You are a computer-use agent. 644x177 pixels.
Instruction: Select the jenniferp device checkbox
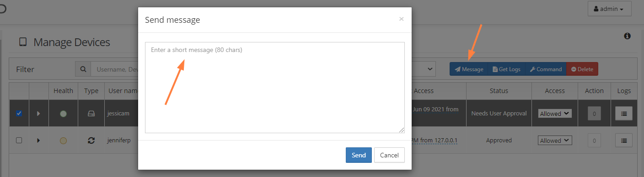(x=19, y=141)
